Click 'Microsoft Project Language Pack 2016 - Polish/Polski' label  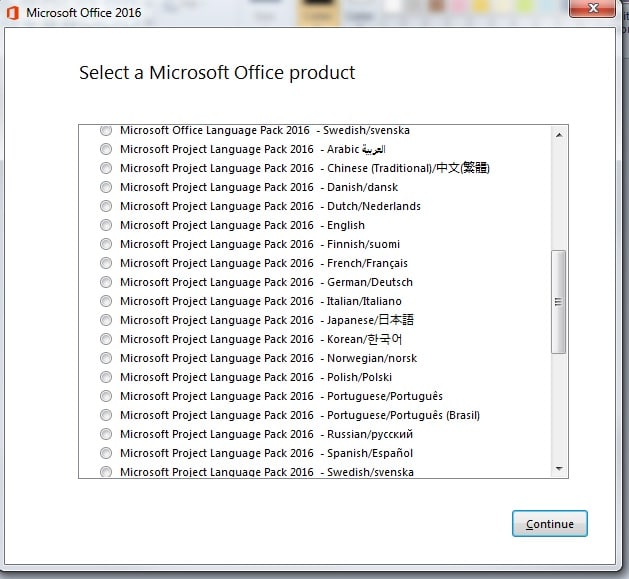256,377
